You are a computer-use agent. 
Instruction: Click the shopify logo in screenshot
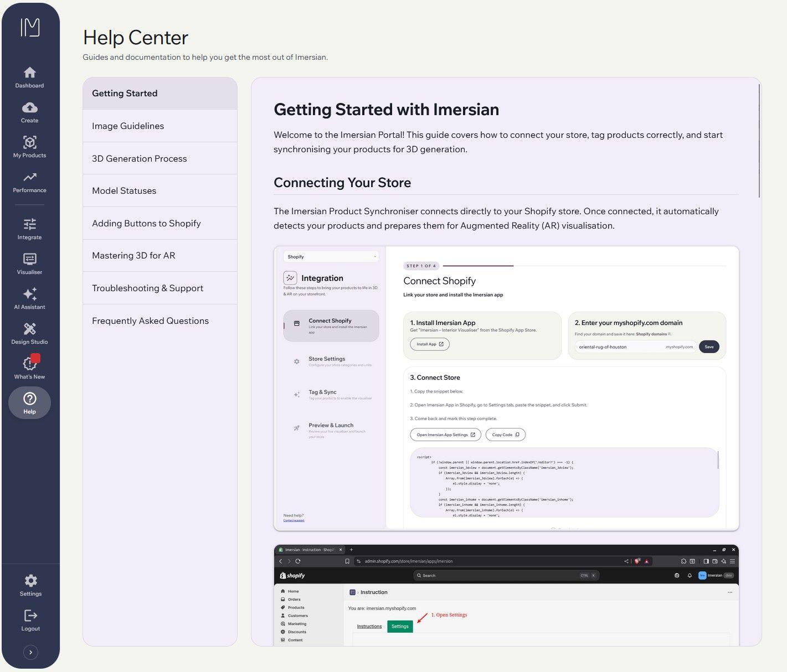click(292, 576)
